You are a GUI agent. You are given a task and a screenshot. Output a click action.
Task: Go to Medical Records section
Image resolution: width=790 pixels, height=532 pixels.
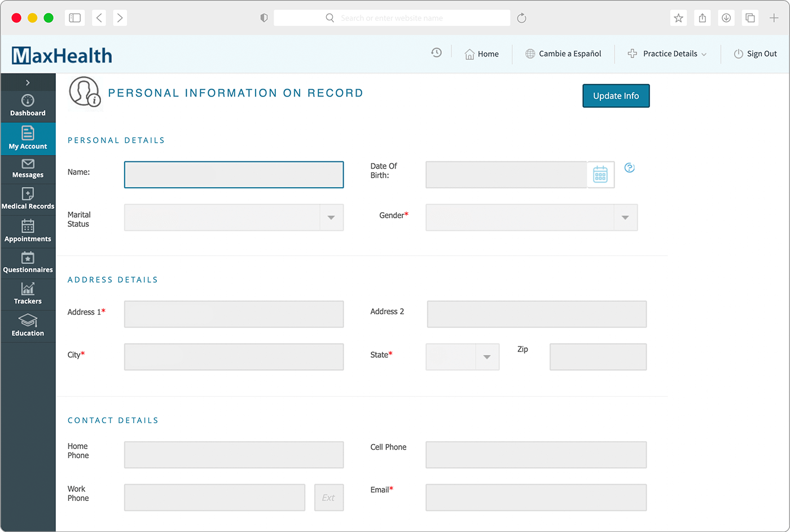coord(28,199)
